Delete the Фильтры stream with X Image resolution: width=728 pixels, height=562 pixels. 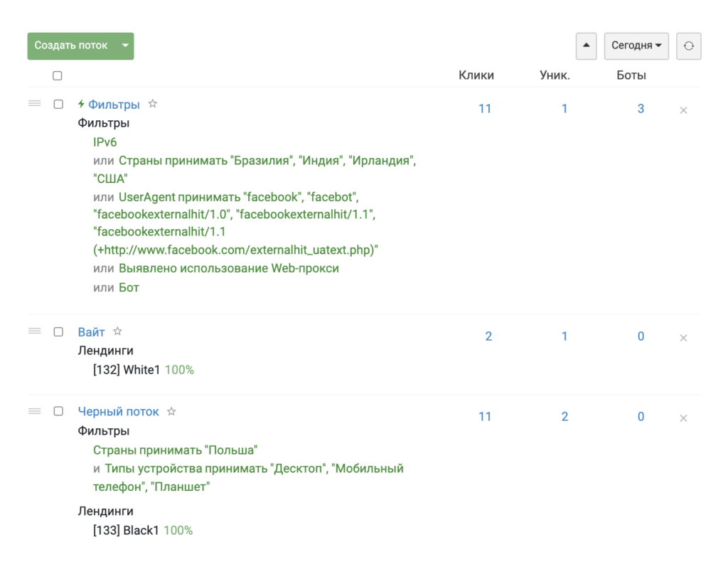click(x=683, y=110)
